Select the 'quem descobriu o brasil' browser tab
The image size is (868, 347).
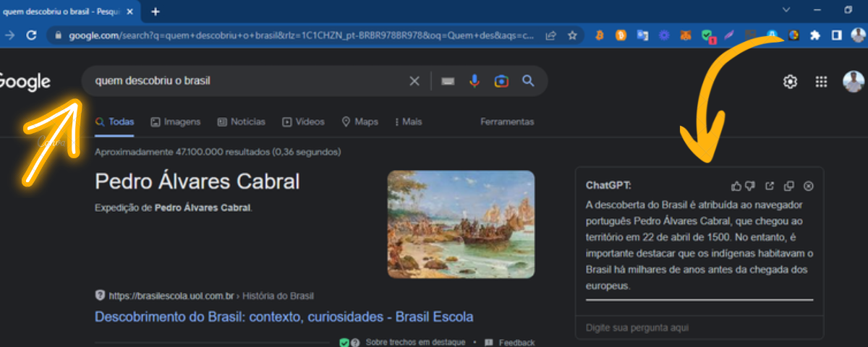click(x=68, y=11)
